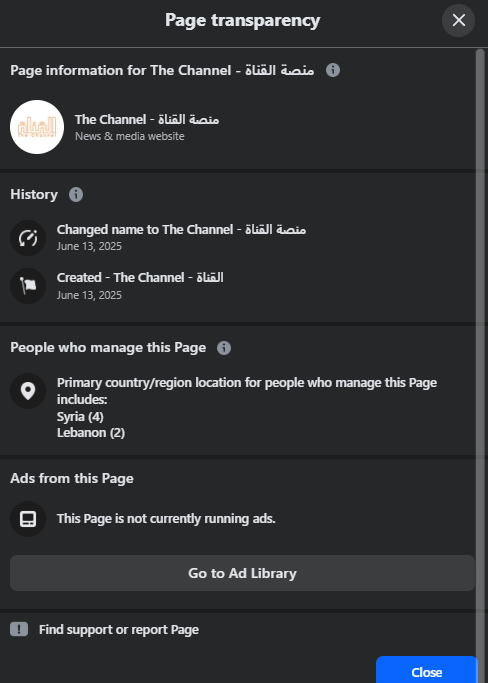
Task: Select Find support or report Page
Action: click(119, 629)
